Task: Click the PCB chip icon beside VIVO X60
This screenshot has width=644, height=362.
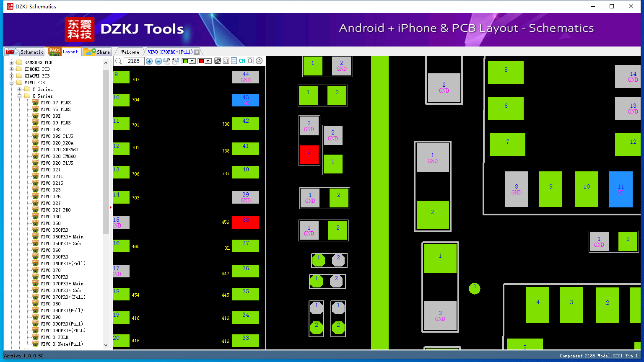Action: (35, 250)
